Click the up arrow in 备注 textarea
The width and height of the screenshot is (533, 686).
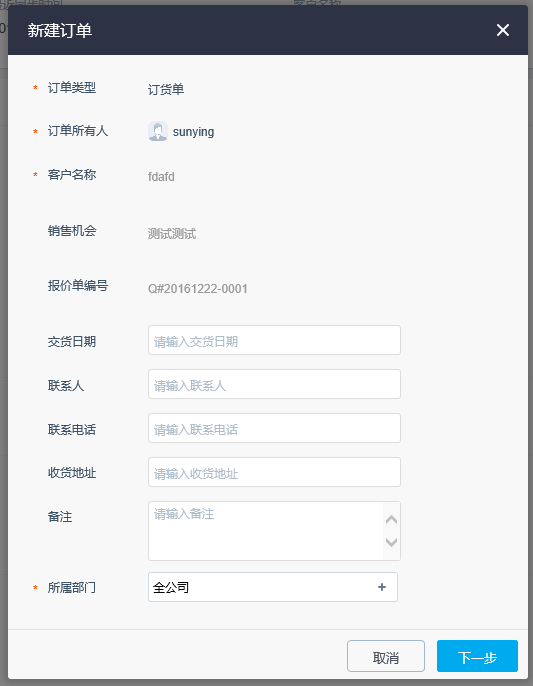[391, 519]
